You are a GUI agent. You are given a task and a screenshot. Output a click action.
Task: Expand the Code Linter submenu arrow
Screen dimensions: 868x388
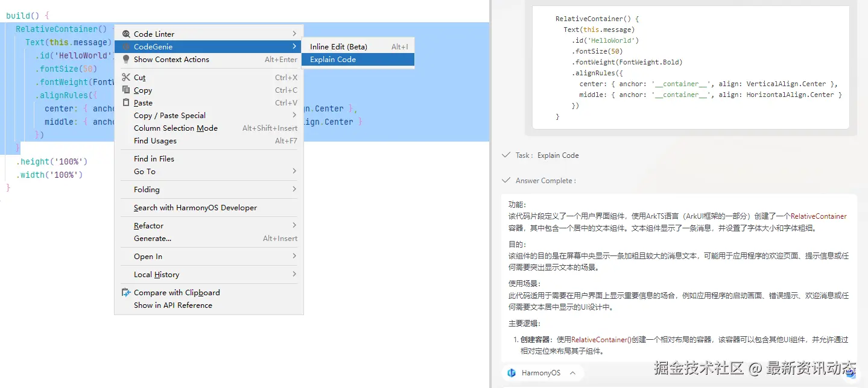[x=295, y=34]
